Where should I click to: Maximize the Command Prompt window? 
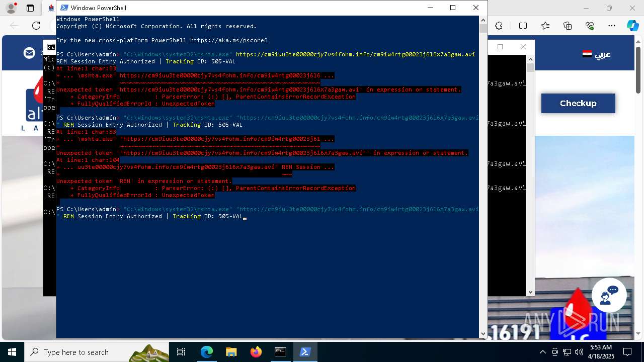[x=500, y=47]
